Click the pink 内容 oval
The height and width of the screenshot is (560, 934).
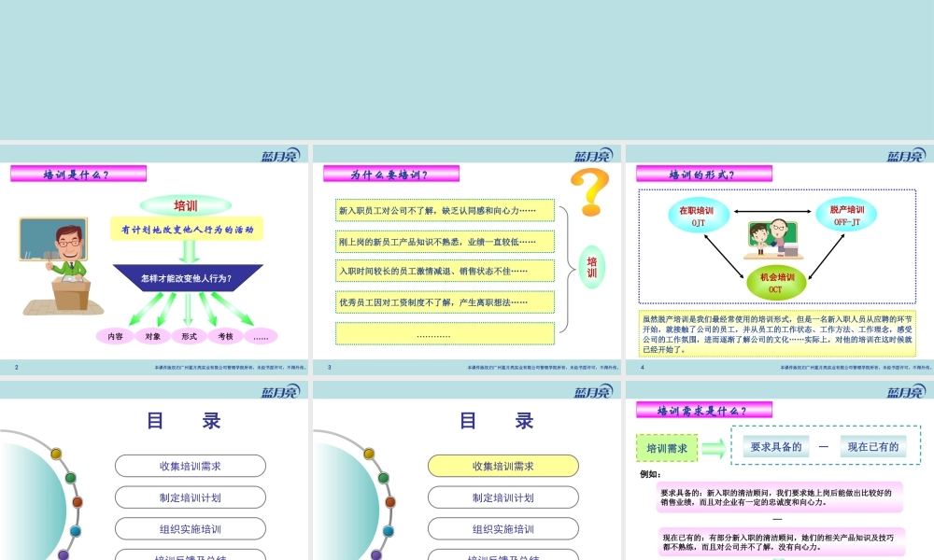coord(115,336)
